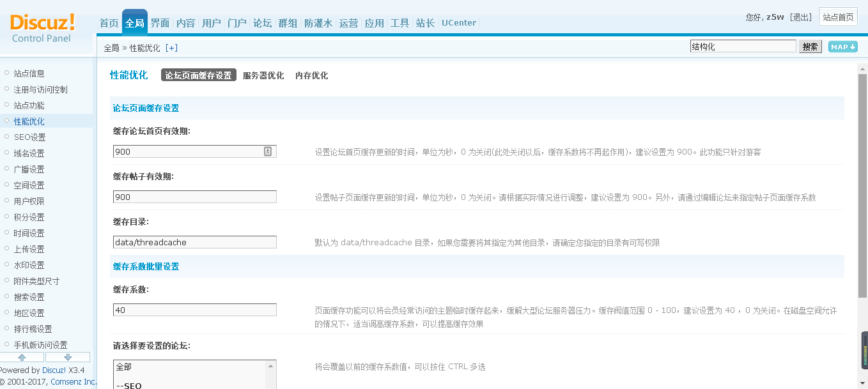Screen dimensions: 868x389
Task: Open SEO设置 in left sidebar
Action: [x=29, y=137]
